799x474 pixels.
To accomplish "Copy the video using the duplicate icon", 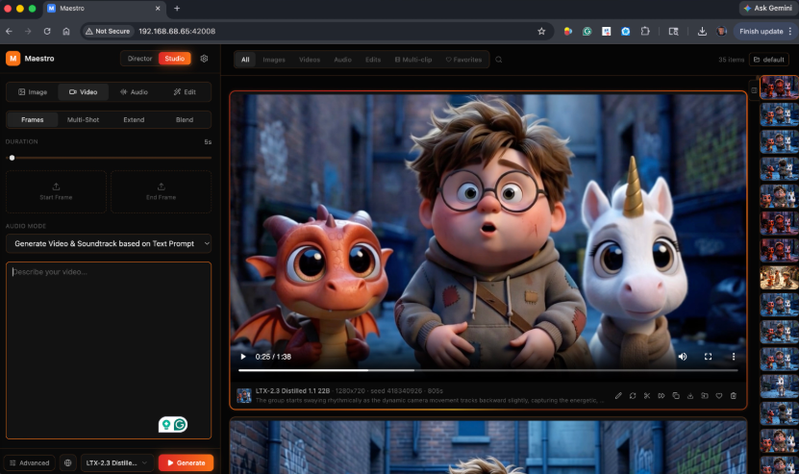I will click(676, 396).
